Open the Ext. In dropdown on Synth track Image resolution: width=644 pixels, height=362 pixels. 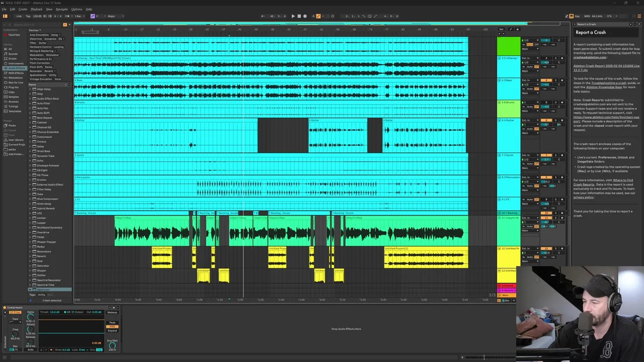[530, 155]
